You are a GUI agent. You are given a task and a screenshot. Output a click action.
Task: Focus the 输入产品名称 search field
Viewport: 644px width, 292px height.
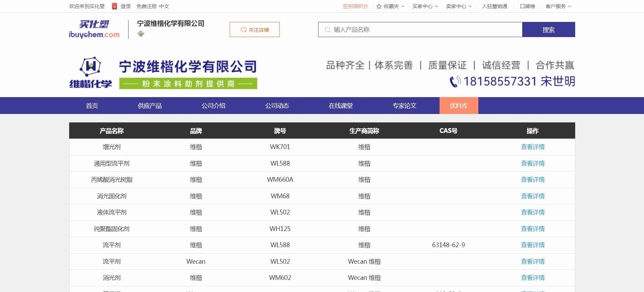pyautogui.click(x=420, y=30)
